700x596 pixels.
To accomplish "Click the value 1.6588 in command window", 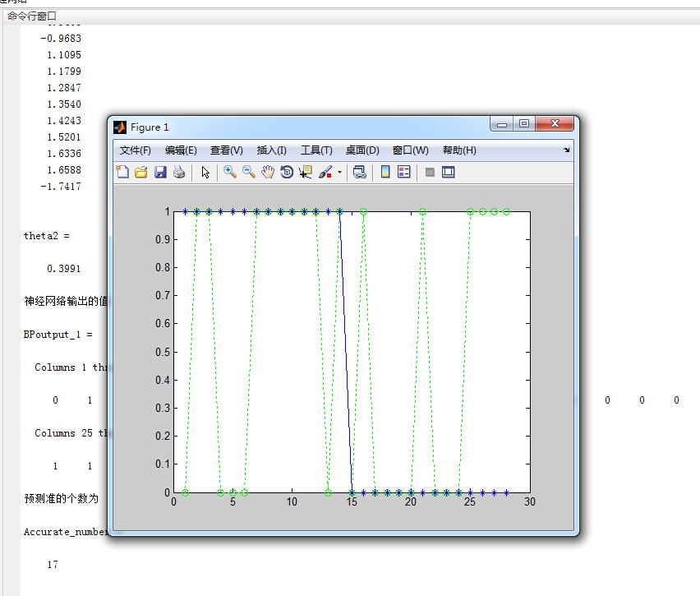I will point(64,170).
